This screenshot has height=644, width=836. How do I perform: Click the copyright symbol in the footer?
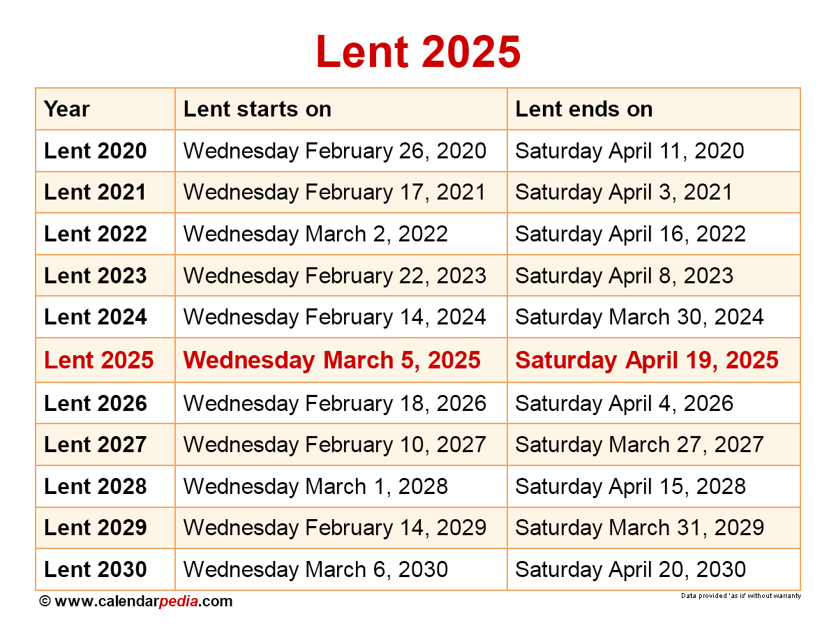[45, 601]
